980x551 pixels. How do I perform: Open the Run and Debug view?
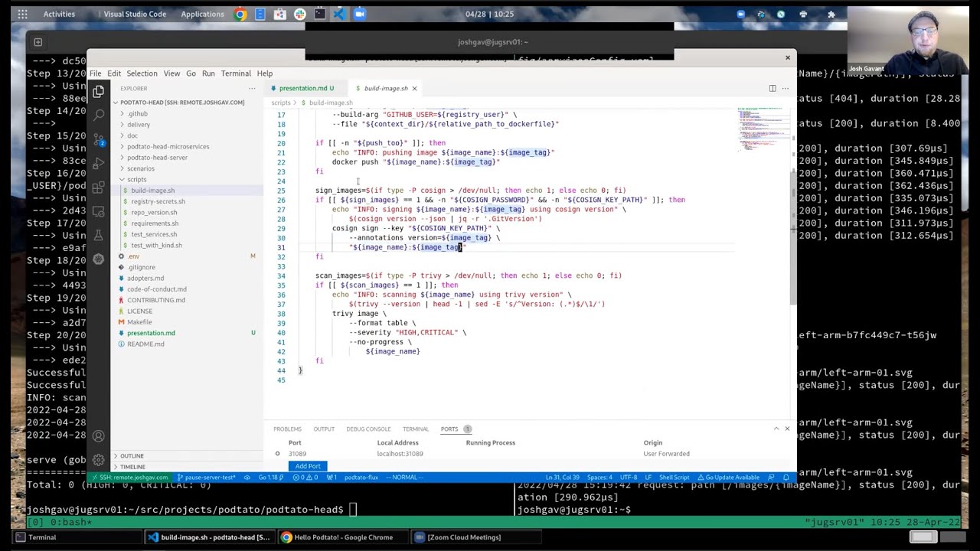99,163
